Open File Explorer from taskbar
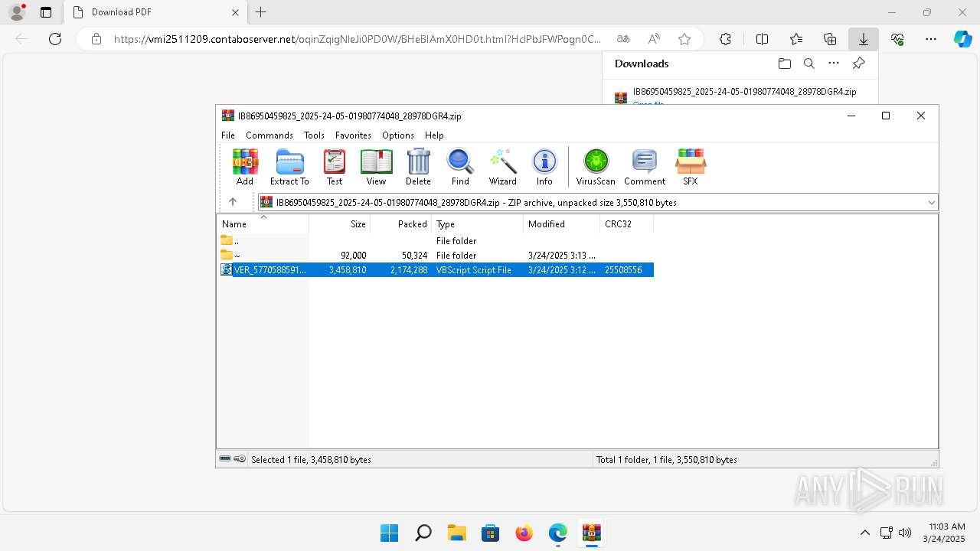980x551 pixels. [x=456, y=533]
